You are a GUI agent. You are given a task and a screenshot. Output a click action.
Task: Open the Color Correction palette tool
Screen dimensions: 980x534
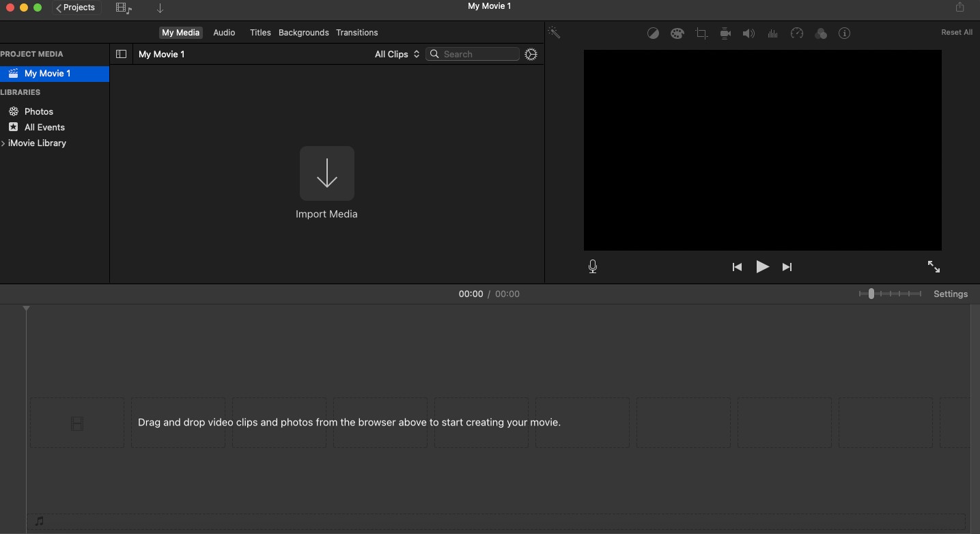[x=677, y=33]
